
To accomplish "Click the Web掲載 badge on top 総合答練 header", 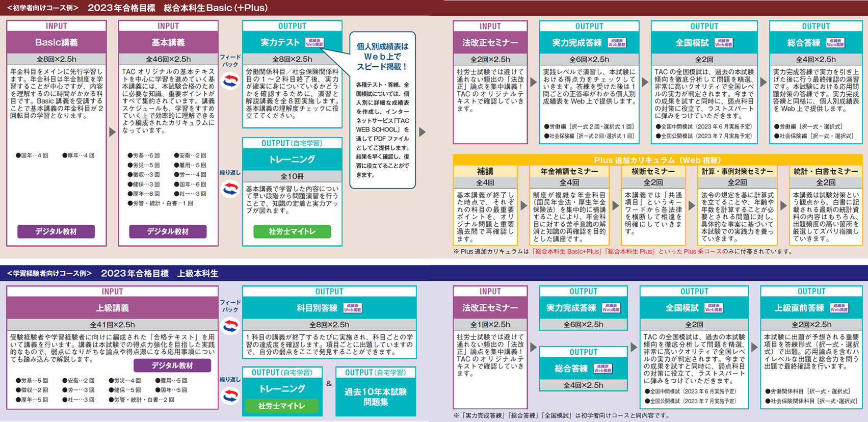I will tap(835, 43).
